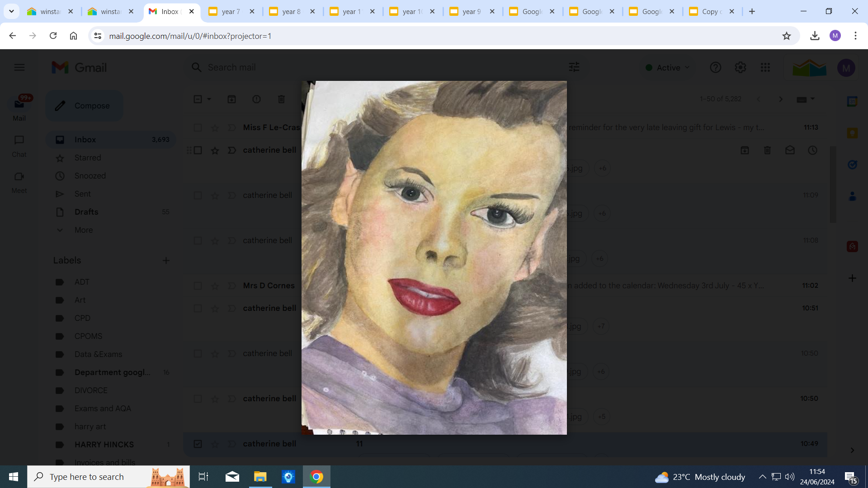Mark the hovered catherine bell email as read
The width and height of the screenshot is (868, 488).
tap(790, 150)
